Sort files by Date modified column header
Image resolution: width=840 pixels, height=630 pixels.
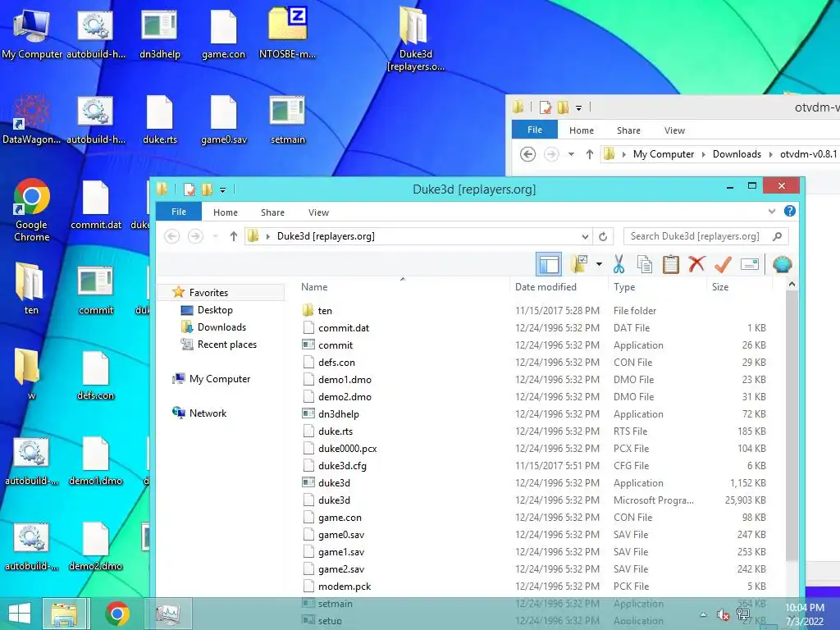click(546, 286)
